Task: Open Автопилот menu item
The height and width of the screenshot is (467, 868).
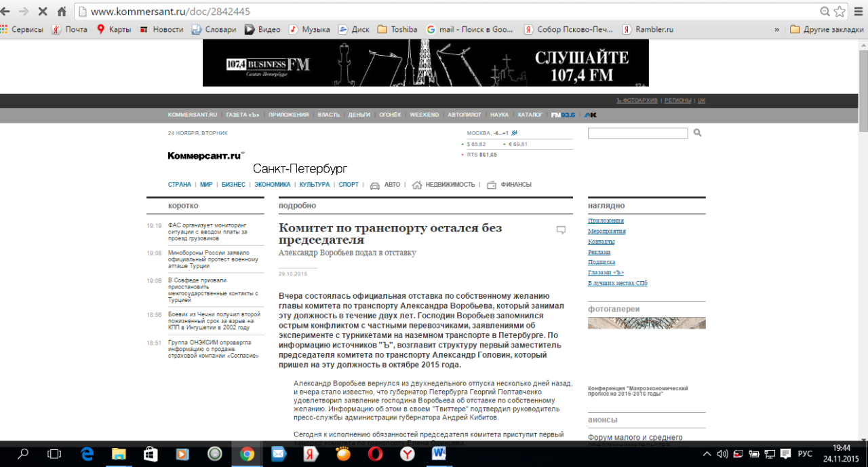Action: tap(465, 115)
